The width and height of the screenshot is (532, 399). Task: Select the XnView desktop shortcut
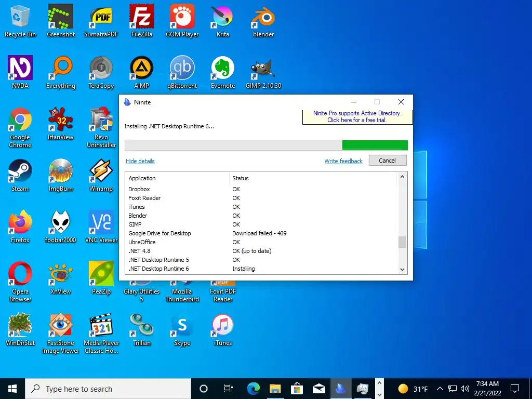point(61,278)
